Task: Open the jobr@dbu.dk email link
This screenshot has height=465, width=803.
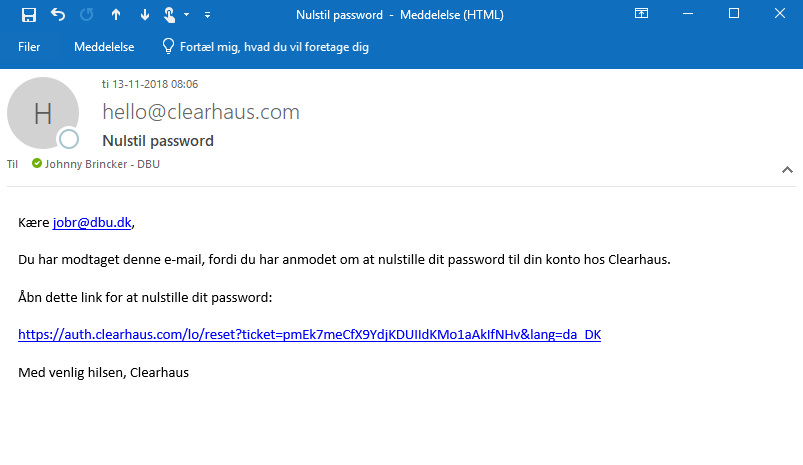Action: click(92, 222)
